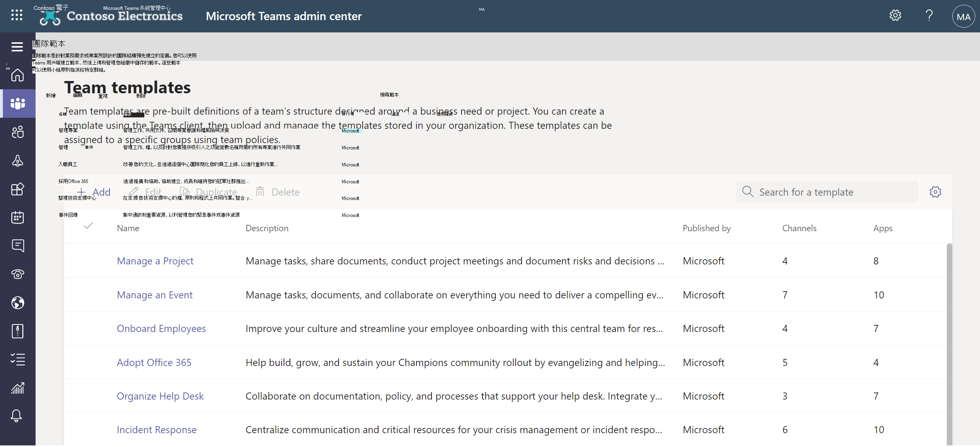Open the Notifications bell sidebar icon

point(17,416)
